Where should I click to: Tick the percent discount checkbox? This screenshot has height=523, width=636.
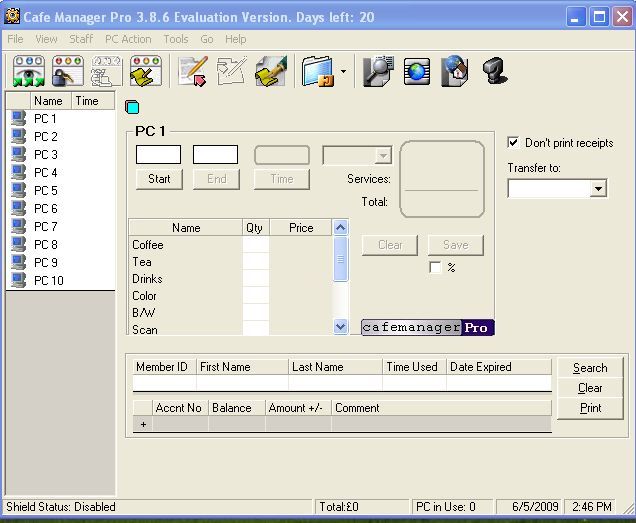(435, 267)
